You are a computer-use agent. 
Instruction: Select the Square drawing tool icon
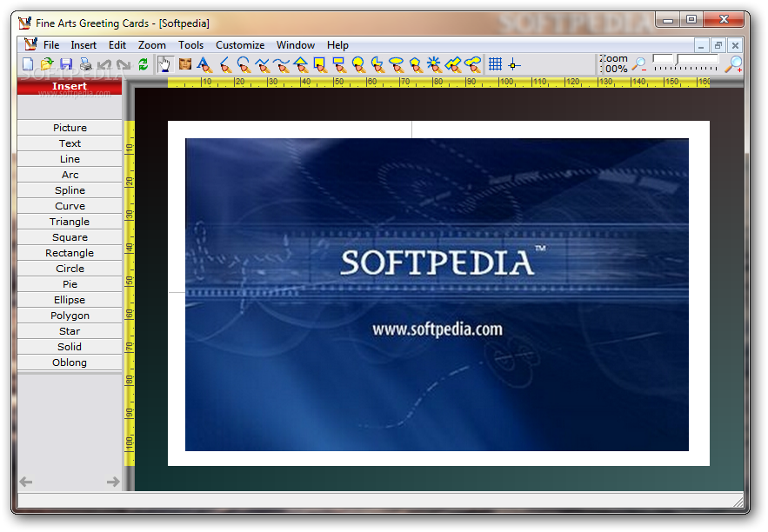(x=320, y=64)
